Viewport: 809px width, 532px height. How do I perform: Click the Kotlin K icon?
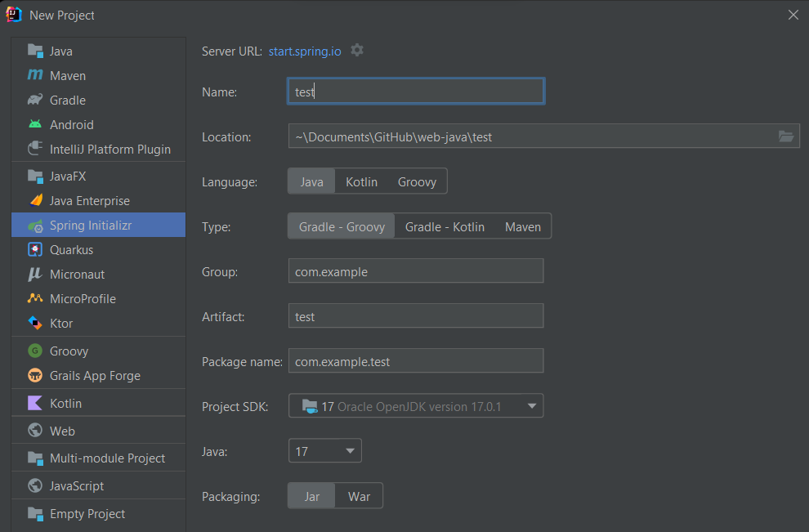click(x=35, y=403)
